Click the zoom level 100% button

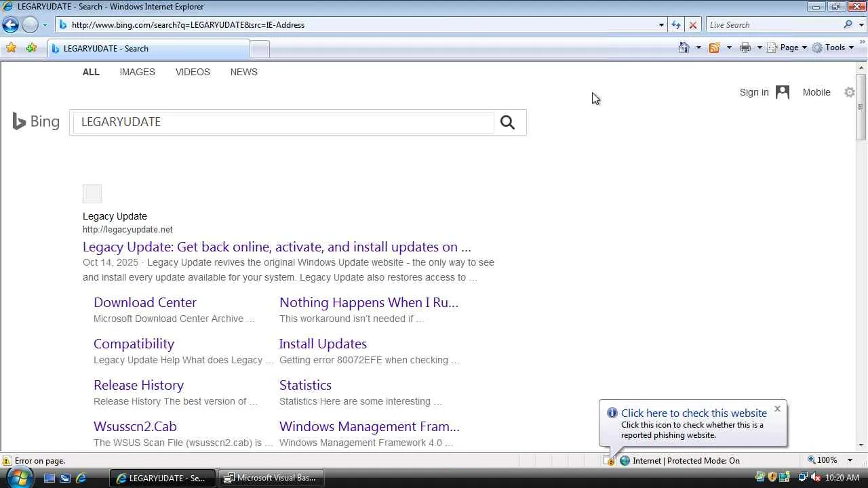822,460
